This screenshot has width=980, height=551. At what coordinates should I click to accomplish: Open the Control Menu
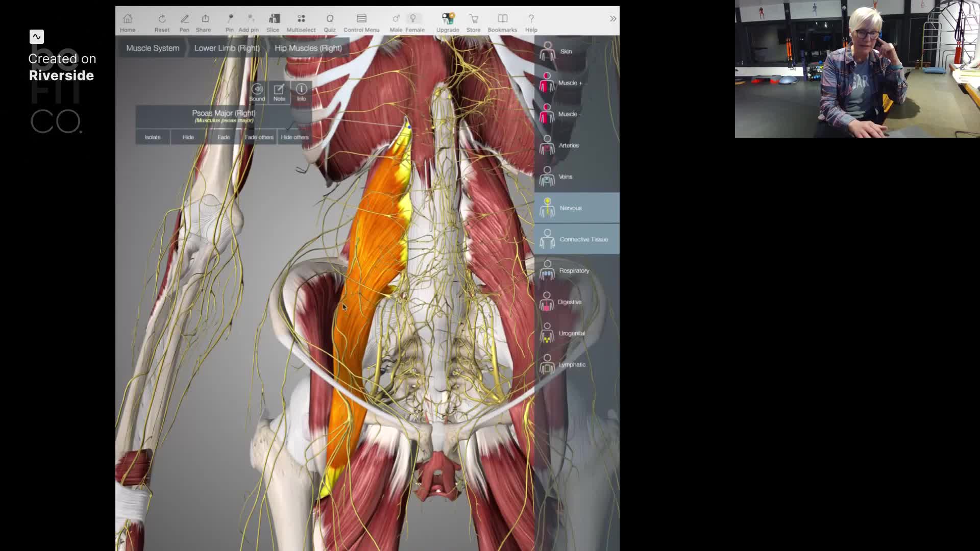coord(361,22)
